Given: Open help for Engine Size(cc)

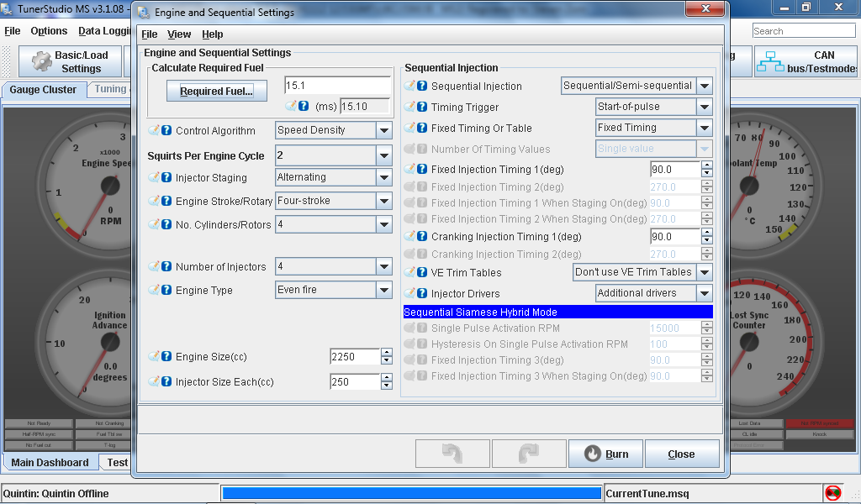Looking at the screenshot, I should [166, 356].
